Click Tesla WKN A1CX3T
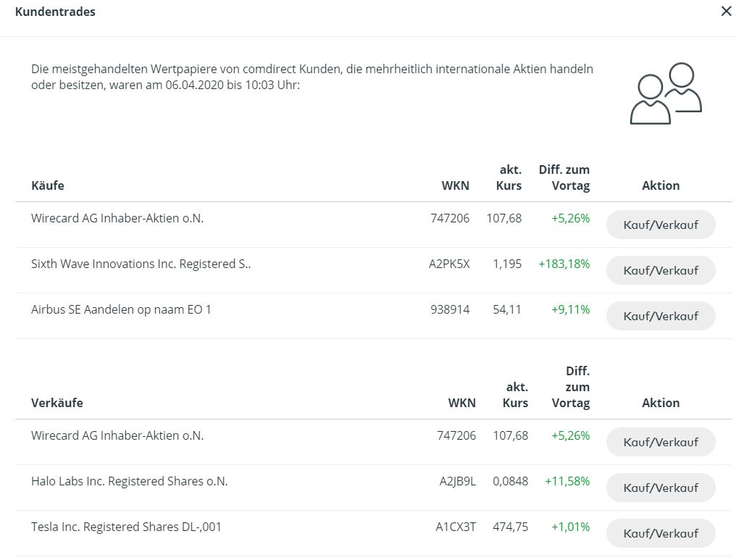The width and height of the screenshot is (736, 560). coord(456,527)
